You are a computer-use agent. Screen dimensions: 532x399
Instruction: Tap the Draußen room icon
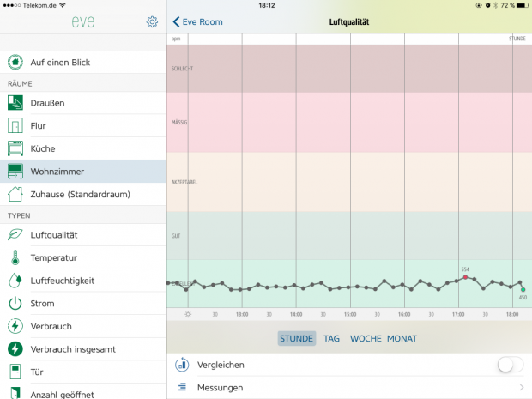click(15, 103)
